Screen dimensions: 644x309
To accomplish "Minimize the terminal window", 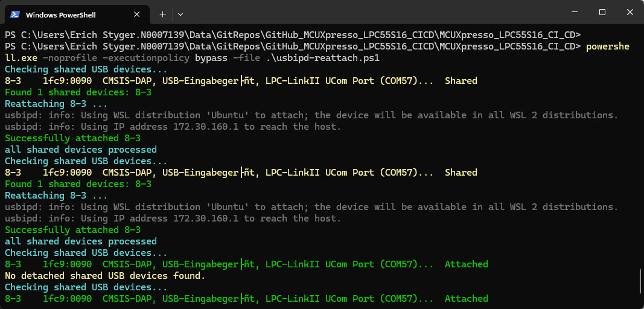I will [573, 13].
